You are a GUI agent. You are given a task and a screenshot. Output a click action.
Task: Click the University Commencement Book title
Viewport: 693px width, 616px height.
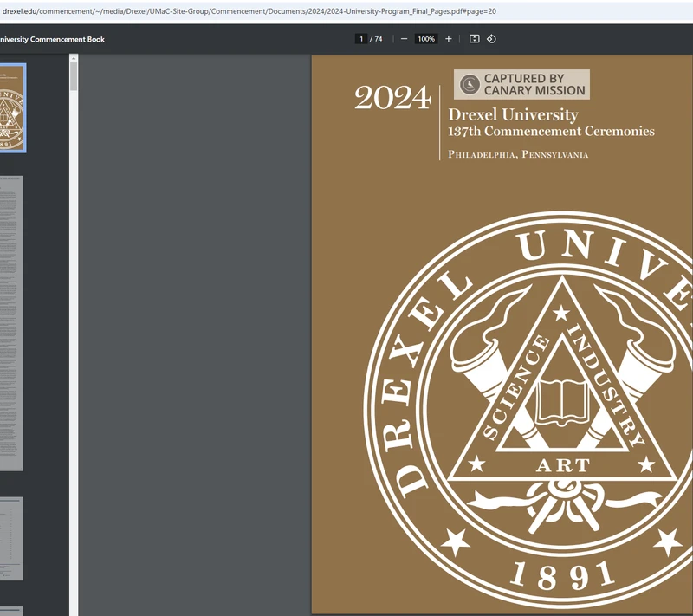52,39
